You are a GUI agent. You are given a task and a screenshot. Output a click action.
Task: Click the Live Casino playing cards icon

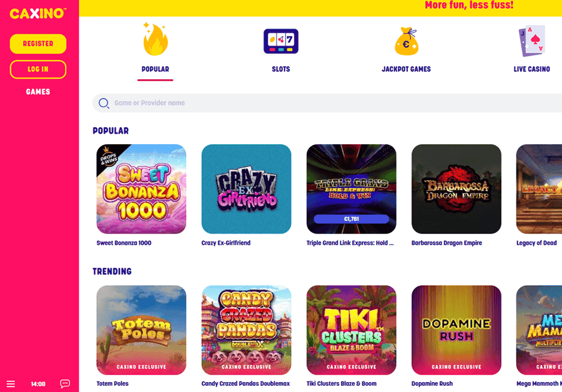click(532, 41)
